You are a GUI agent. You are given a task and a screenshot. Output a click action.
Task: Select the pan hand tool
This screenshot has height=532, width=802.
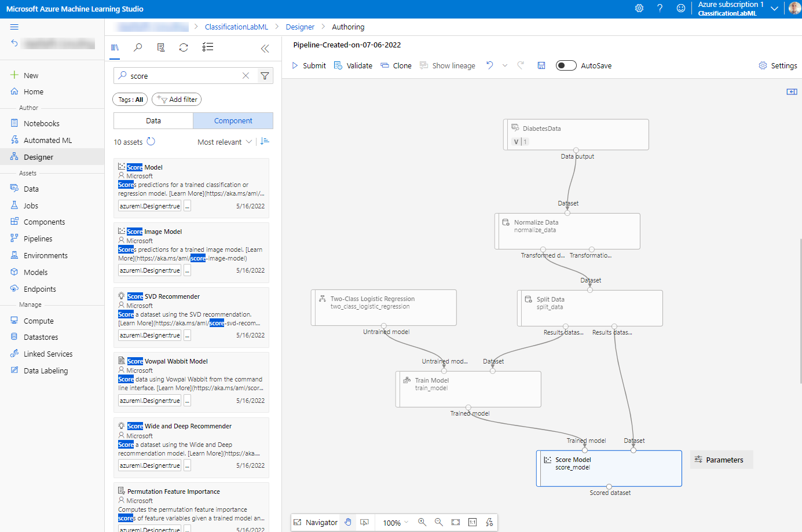348,522
